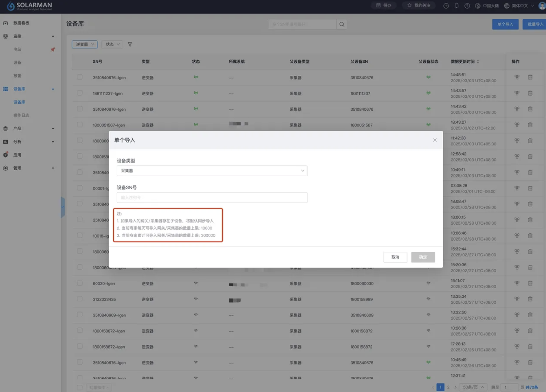Click the three-circle relation icon for the 14:45:51 row
The width and height of the screenshot is (546, 392).
[517, 77]
